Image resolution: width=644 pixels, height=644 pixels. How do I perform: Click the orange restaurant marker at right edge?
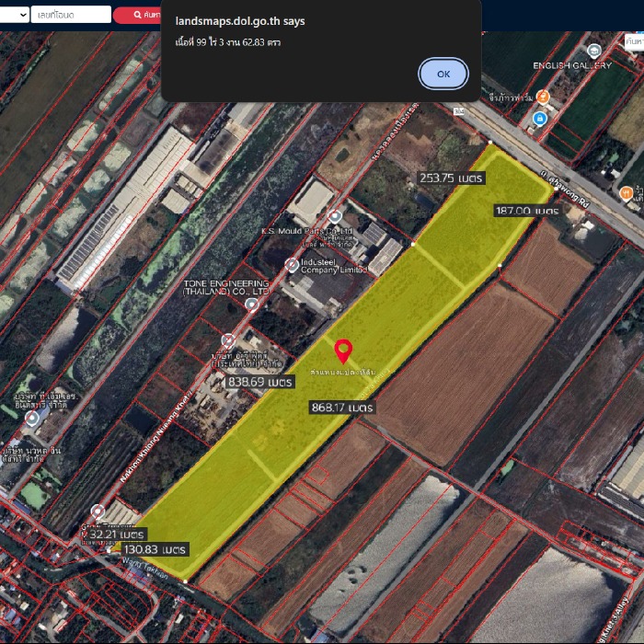point(627,193)
